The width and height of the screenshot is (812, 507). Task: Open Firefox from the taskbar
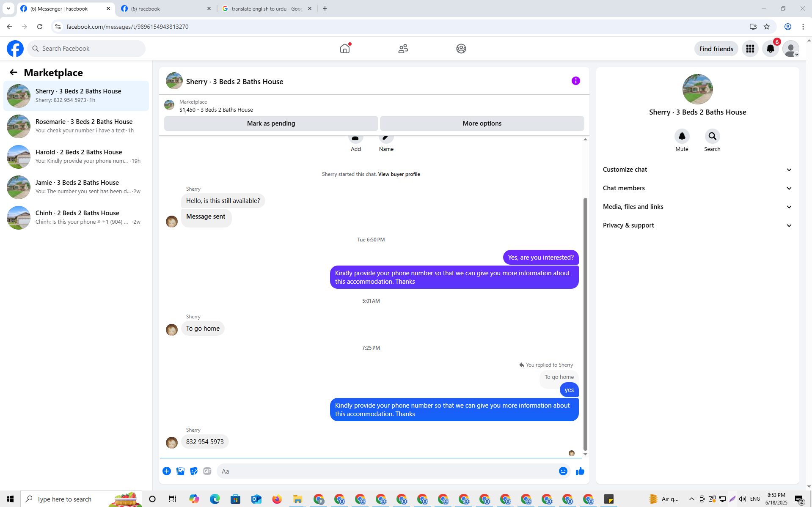pos(277,499)
